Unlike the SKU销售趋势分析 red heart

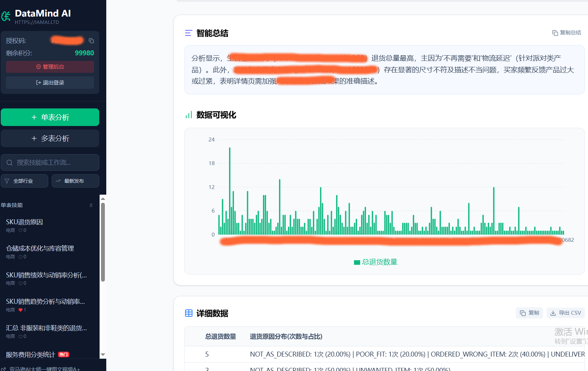tap(20, 310)
